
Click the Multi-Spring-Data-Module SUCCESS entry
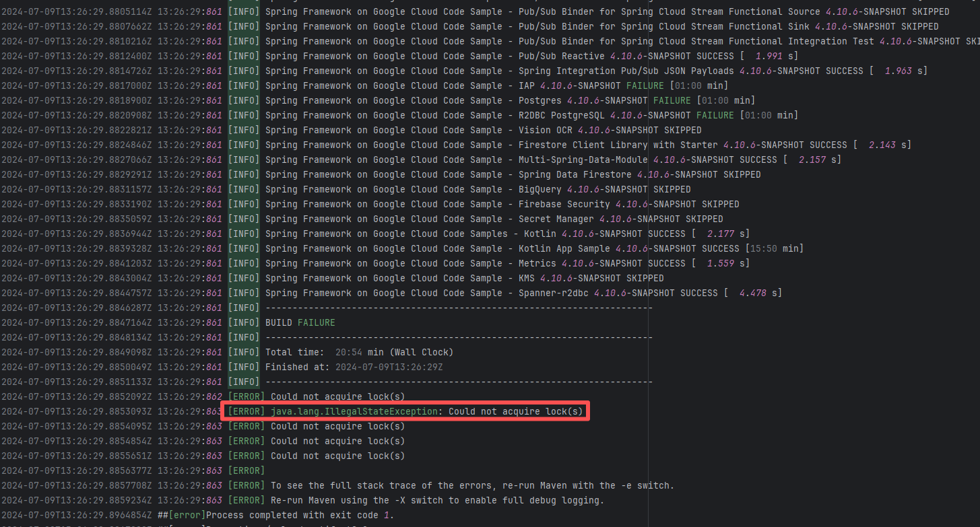[x=552, y=160]
